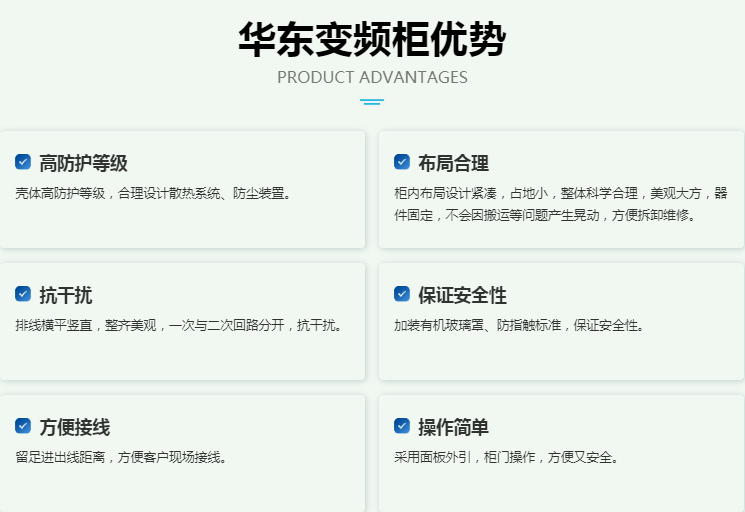The height and width of the screenshot is (512, 745).
Task: Click the checkmark icon beside 操作简单
Action: [402, 426]
